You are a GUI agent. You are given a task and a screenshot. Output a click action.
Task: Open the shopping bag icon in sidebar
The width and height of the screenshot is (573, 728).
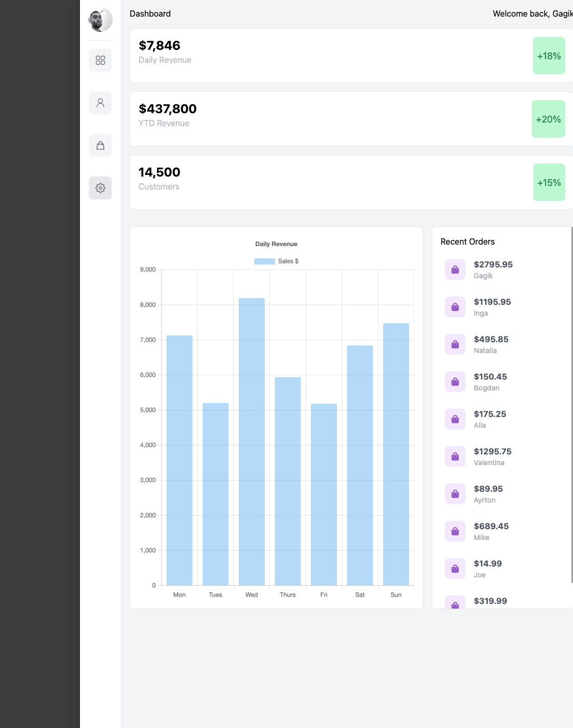click(100, 145)
